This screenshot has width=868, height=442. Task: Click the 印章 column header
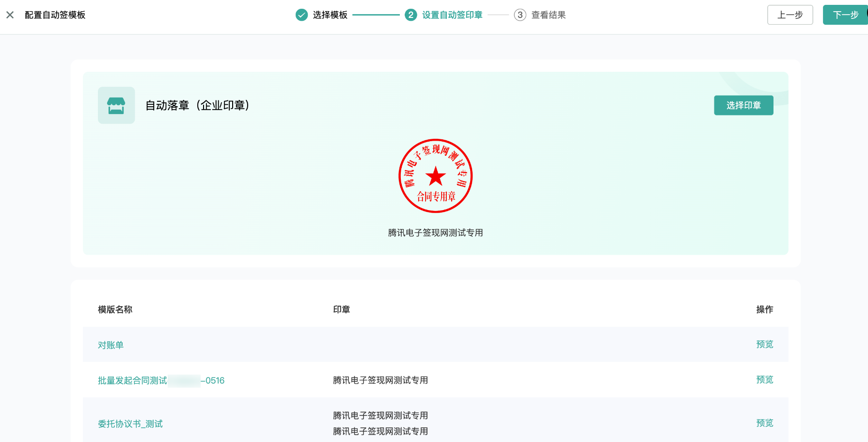(341, 310)
